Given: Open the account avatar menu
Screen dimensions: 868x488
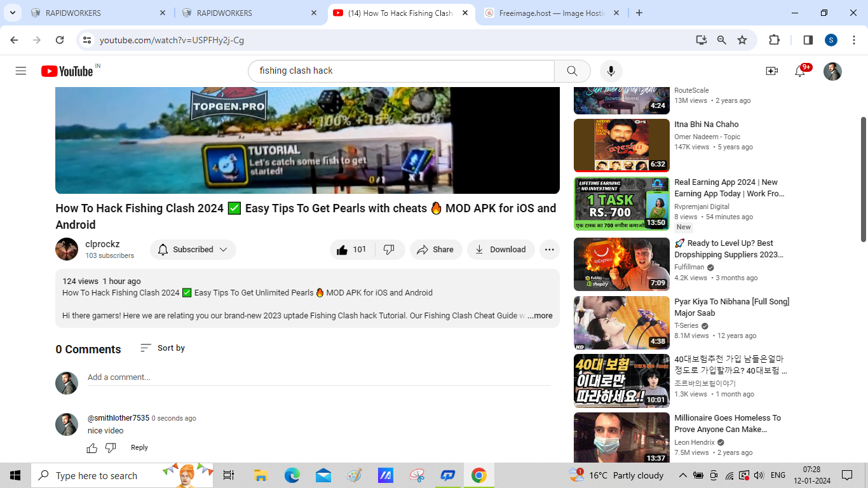Looking at the screenshot, I should click(832, 71).
